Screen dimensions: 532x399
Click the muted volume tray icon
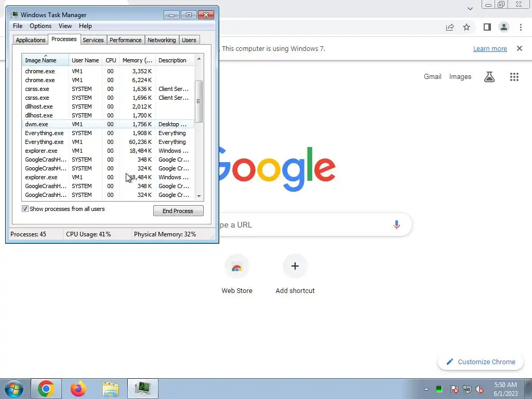pos(480,389)
